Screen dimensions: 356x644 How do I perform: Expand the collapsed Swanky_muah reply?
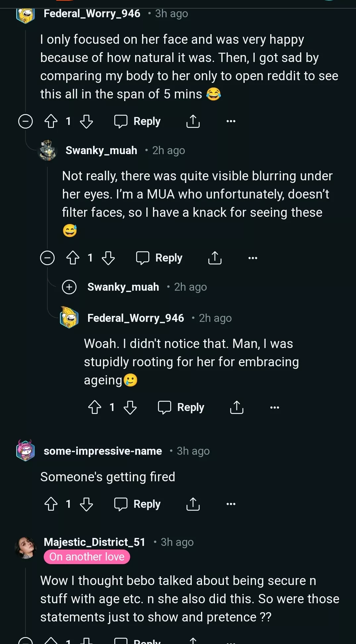click(x=69, y=287)
